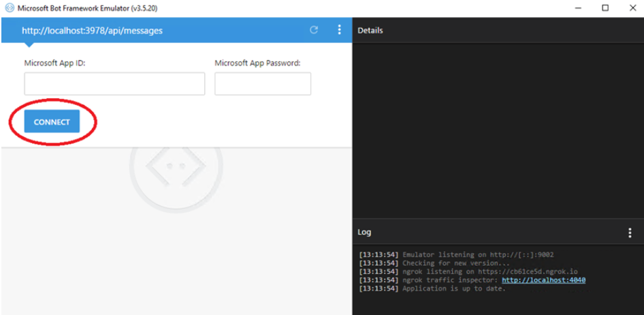Select the 'Emulator listening on' log line

456,255
